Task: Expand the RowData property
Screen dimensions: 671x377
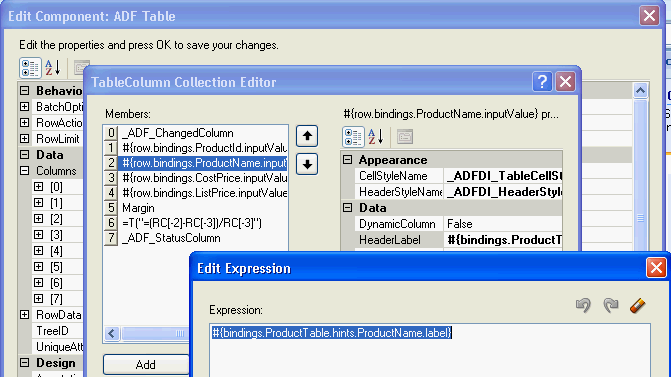Action: point(24,315)
